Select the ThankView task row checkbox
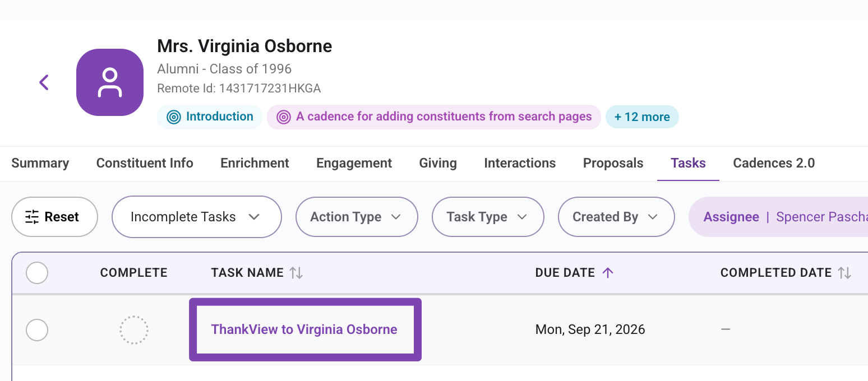868x381 pixels. [x=37, y=330]
